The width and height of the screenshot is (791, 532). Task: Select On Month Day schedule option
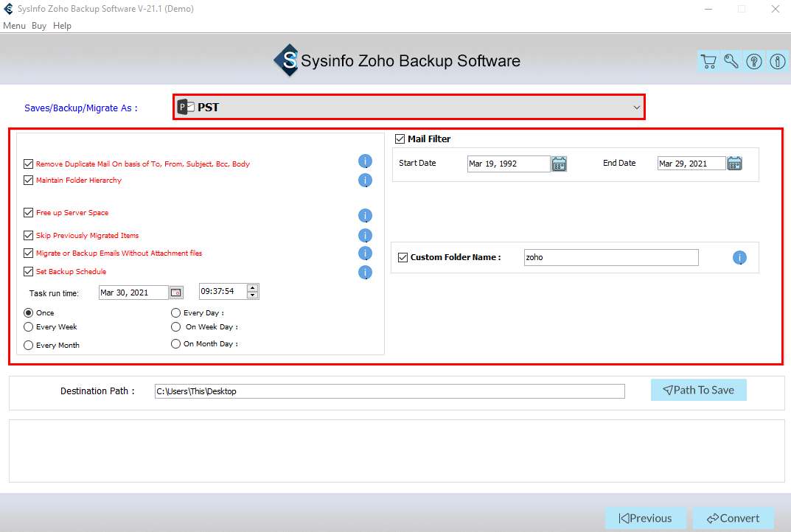pyautogui.click(x=175, y=343)
